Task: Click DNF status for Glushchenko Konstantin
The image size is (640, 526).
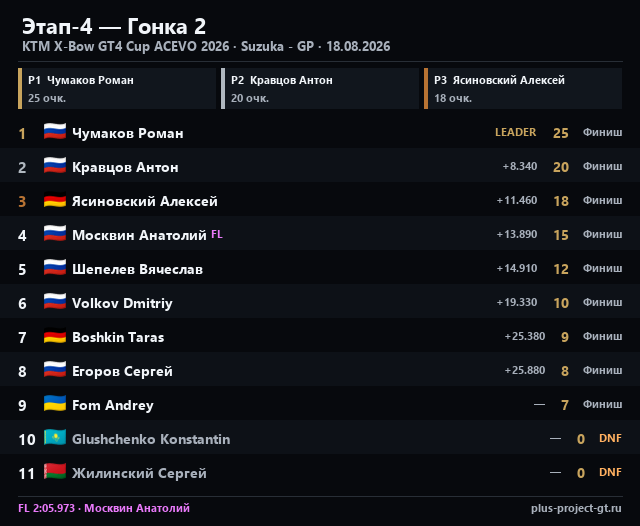Action: [x=610, y=438]
